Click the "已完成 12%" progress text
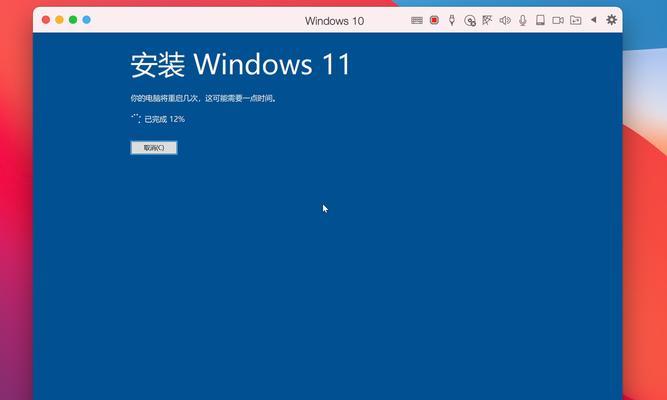The image size is (667, 400). [x=164, y=119]
